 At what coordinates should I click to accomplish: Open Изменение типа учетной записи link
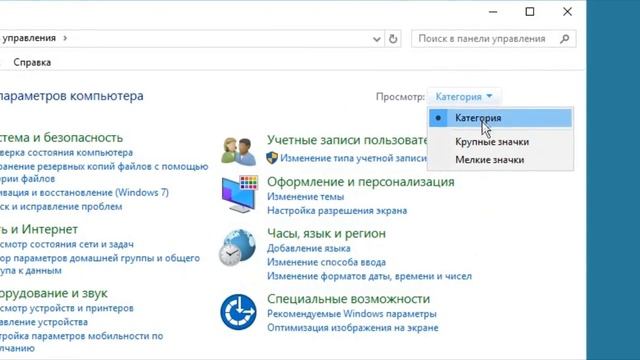pos(353,158)
